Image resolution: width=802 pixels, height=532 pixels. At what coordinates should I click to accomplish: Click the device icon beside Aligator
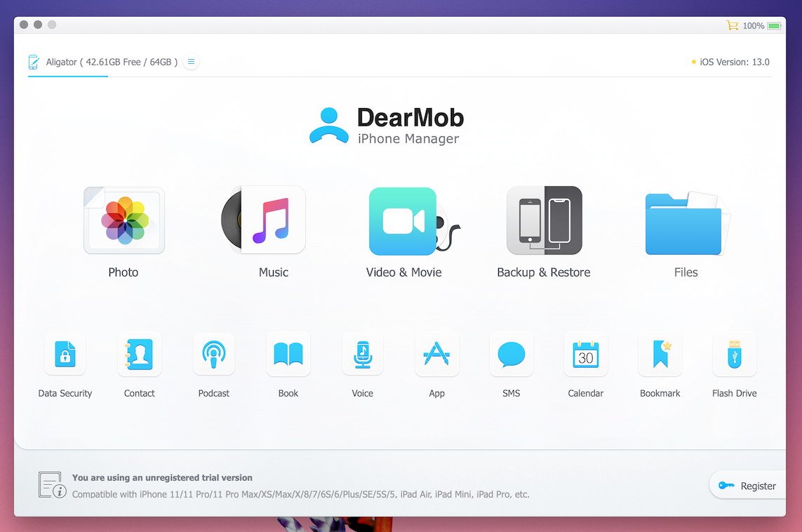[34, 62]
